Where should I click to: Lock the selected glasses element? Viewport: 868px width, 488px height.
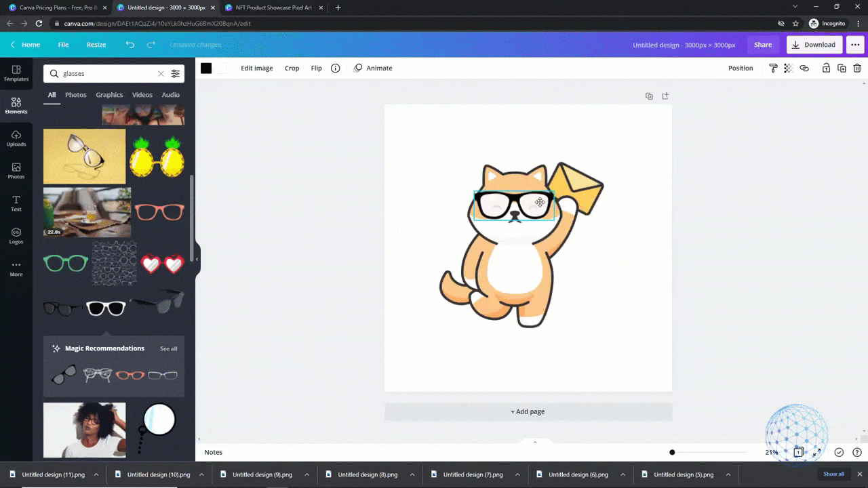click(825, 68)
